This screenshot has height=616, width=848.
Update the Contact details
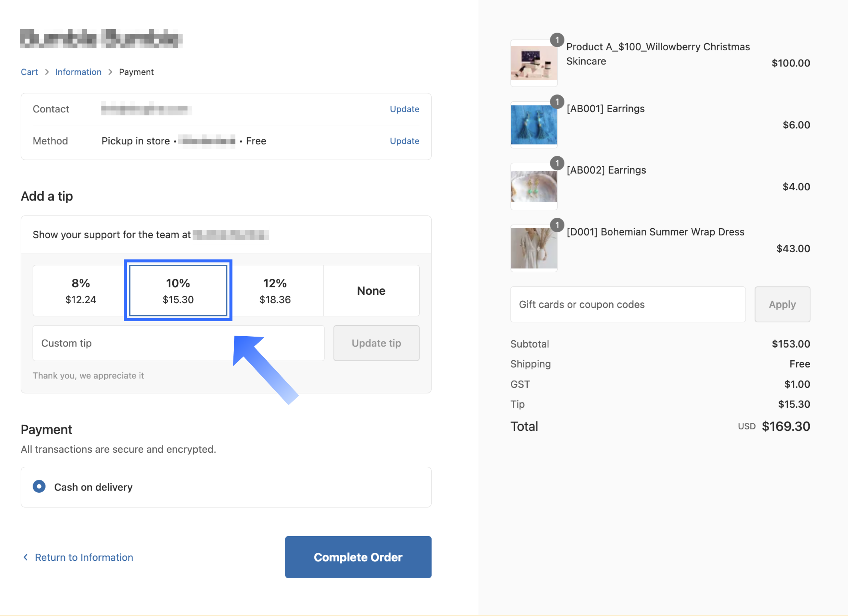coord(404,109)
